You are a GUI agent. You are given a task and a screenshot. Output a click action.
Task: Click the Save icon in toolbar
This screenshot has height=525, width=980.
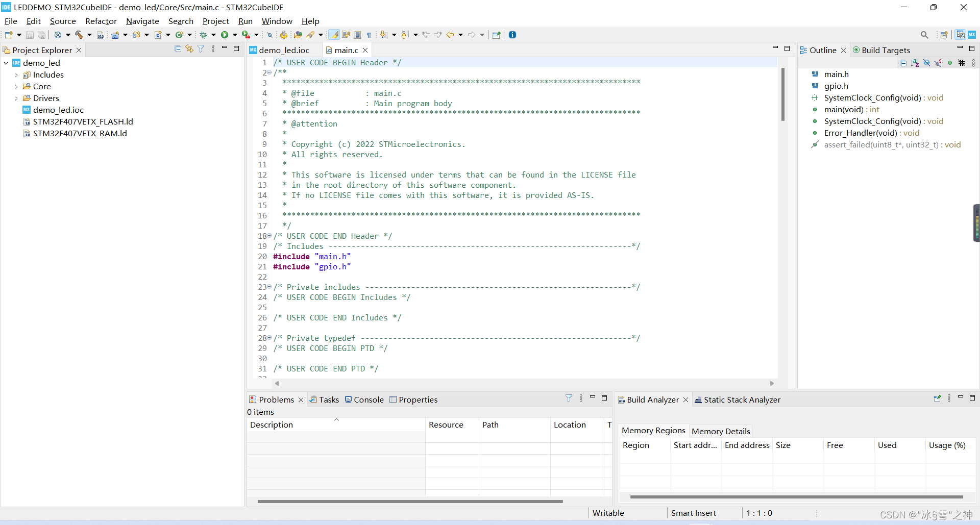tap(30, 35)
